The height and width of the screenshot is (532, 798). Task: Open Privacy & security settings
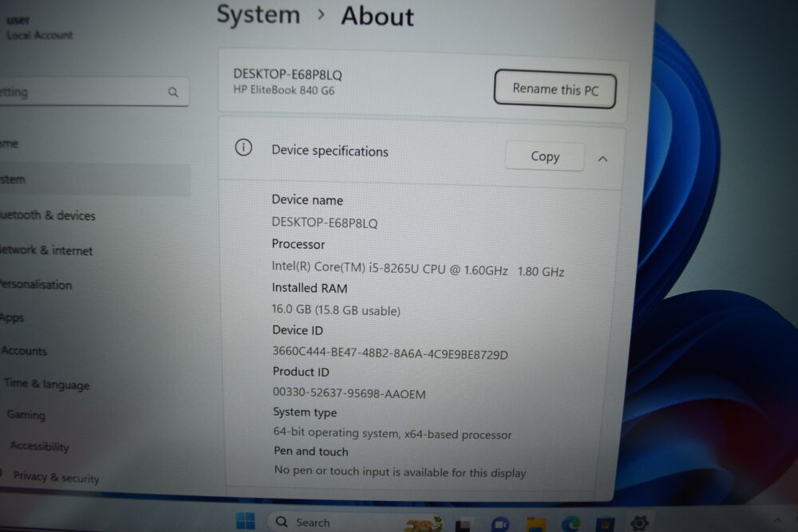click(56, 477)
